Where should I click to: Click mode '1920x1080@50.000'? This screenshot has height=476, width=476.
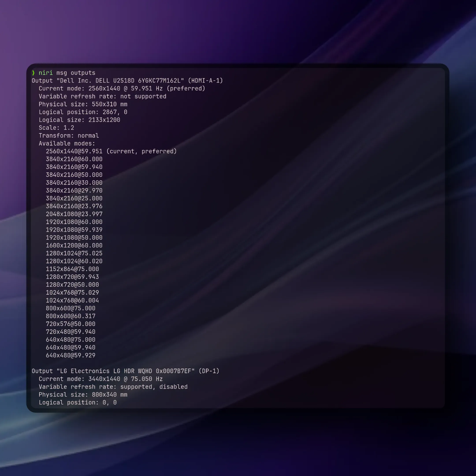coord(74,238)
